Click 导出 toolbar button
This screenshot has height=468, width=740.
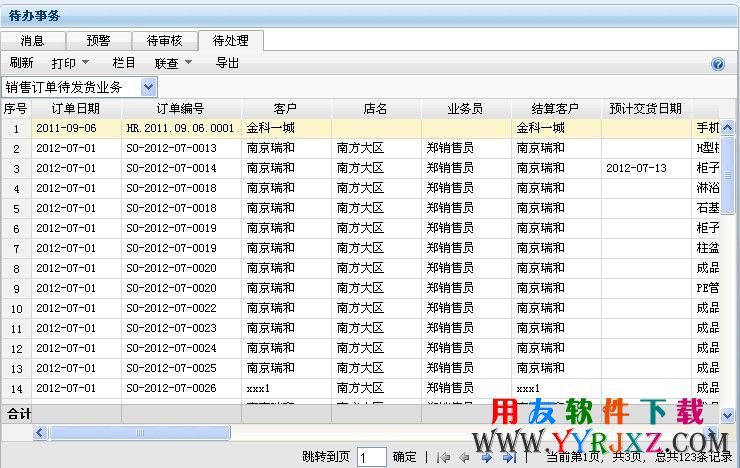227,63
